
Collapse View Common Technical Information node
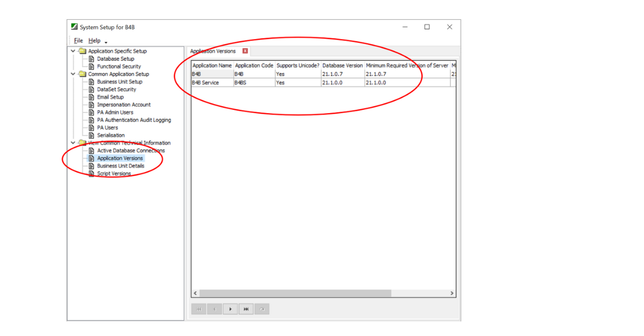point(74,143)
